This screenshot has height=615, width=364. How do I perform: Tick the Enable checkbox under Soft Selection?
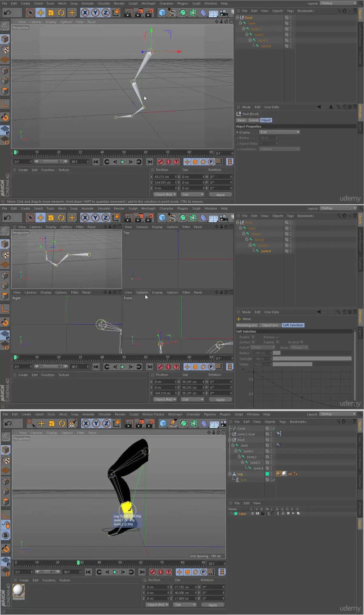pos(253,337)
